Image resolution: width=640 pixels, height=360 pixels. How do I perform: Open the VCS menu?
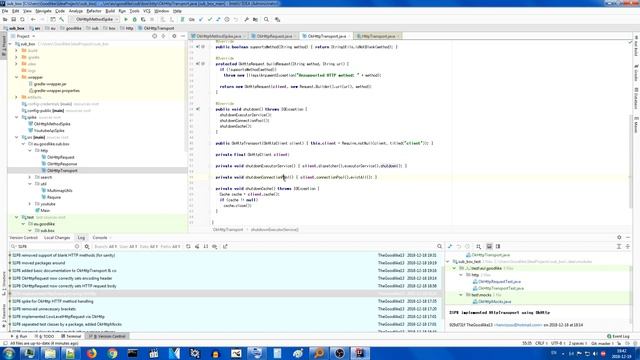pos(147,11)
